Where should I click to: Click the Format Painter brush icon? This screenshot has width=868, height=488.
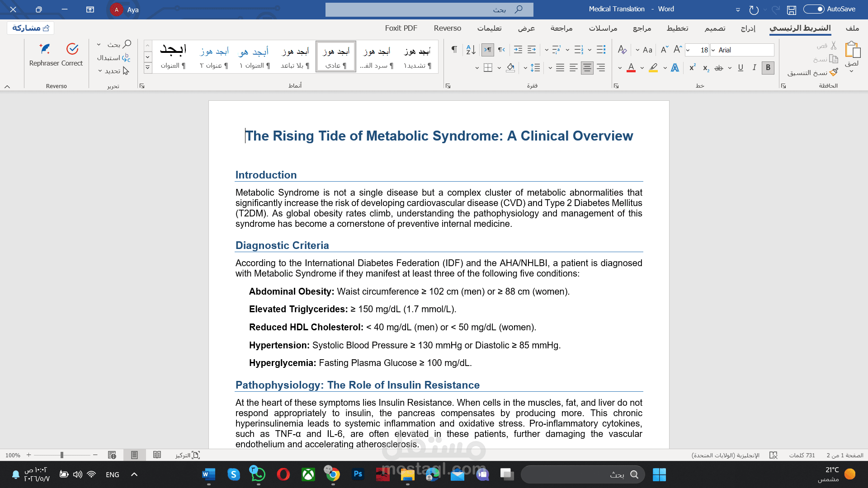[834, 72]
